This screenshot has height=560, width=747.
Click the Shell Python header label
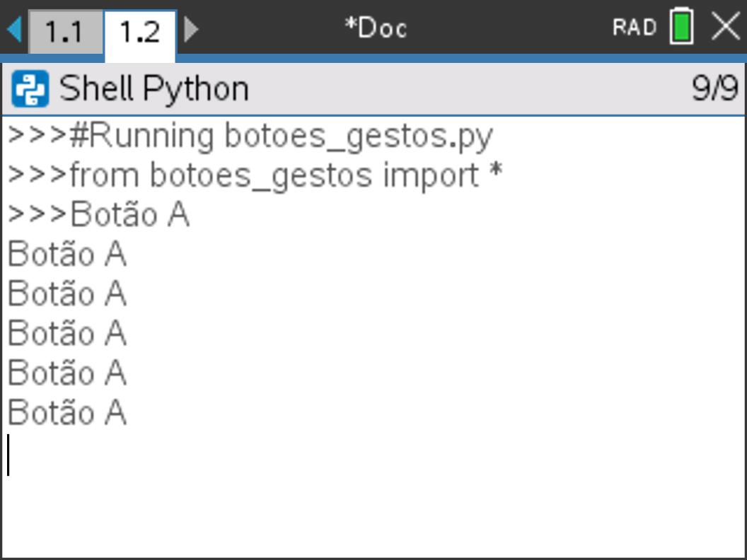click(154, 88)
